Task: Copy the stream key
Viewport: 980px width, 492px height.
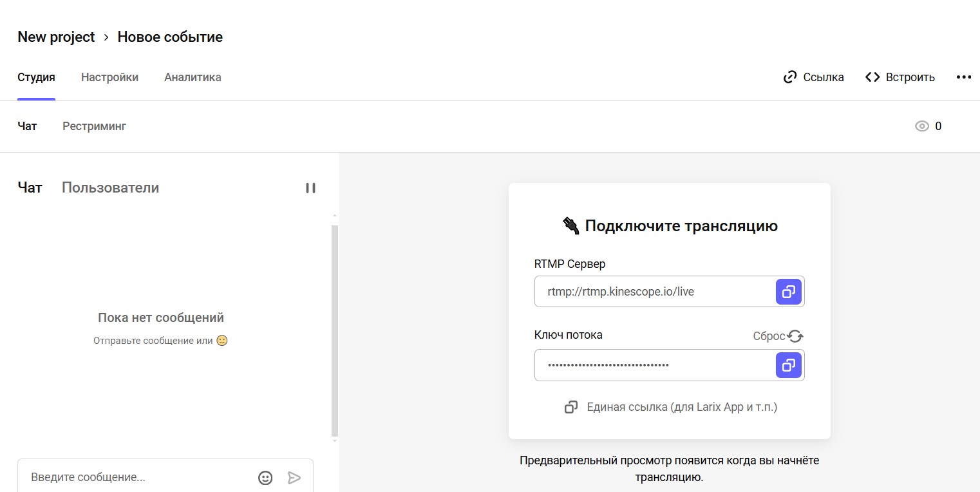Action: (788, 365)
